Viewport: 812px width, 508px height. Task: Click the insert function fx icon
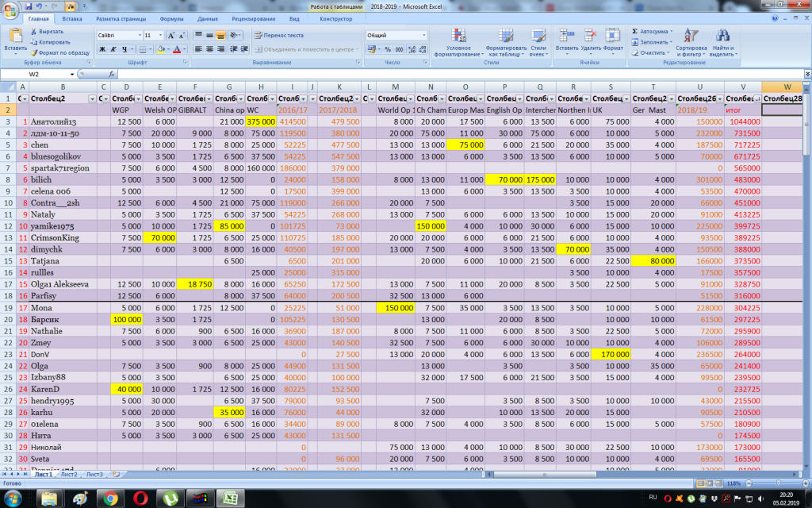pyautogui.click(x=111, y=74)
